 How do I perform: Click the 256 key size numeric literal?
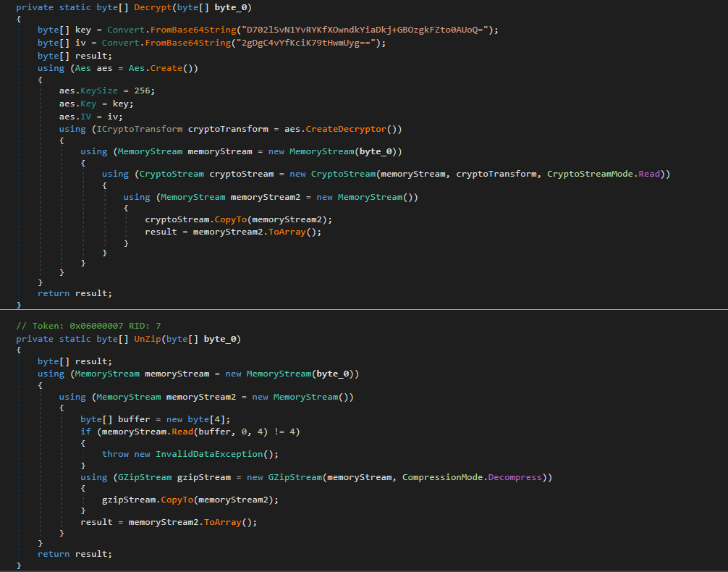pos(144,91)
